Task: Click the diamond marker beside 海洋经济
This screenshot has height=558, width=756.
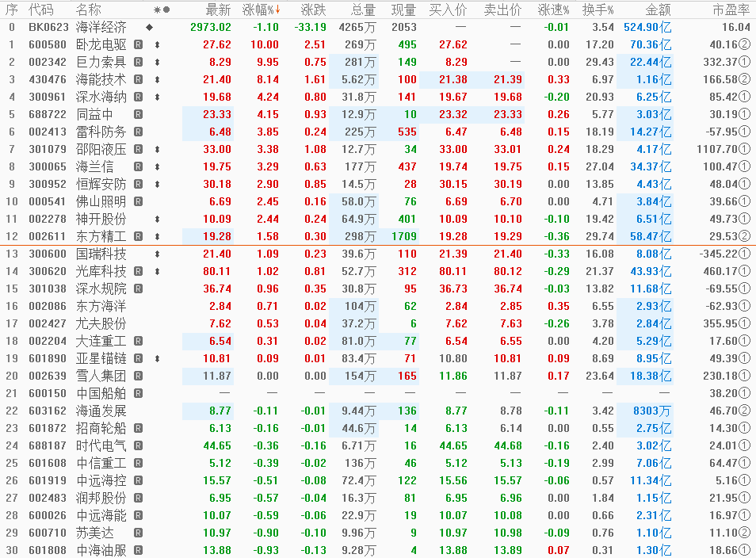Action: (150, 28)
